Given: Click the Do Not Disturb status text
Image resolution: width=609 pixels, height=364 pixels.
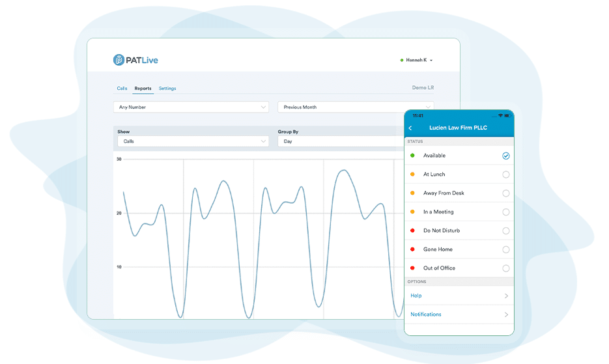Looking at the screenshot, I should pos(442,231).
